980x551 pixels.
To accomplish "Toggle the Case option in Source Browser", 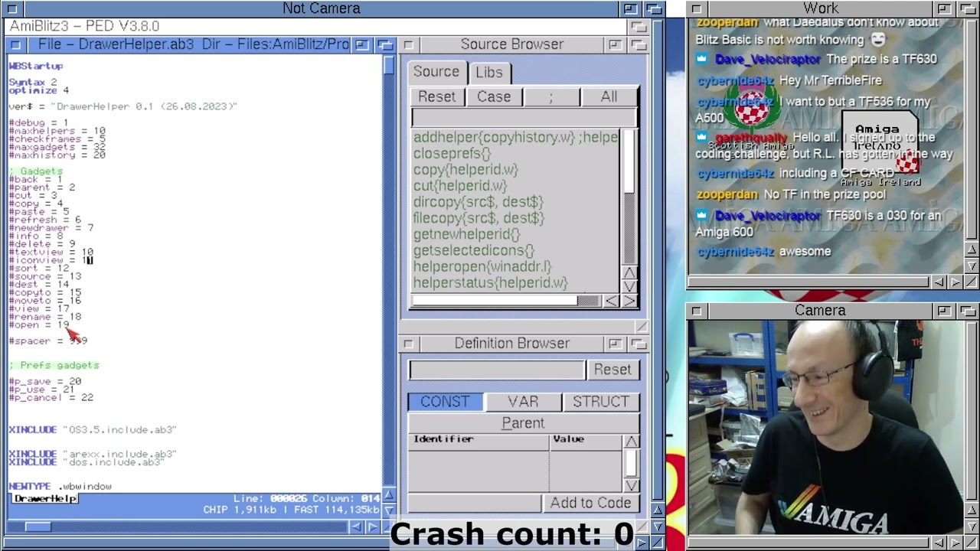I will pos(494,96).
